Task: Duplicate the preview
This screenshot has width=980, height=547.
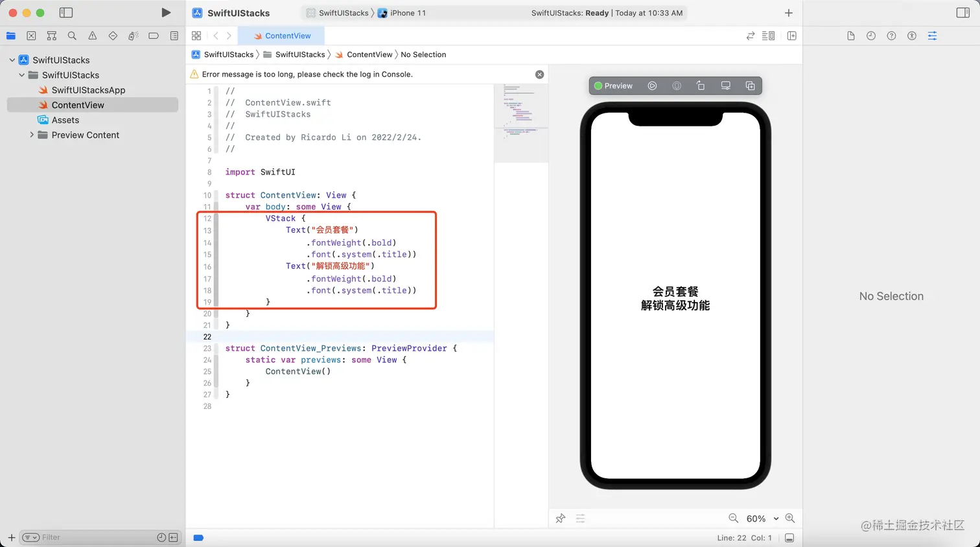Action: [x=750, y=86]
